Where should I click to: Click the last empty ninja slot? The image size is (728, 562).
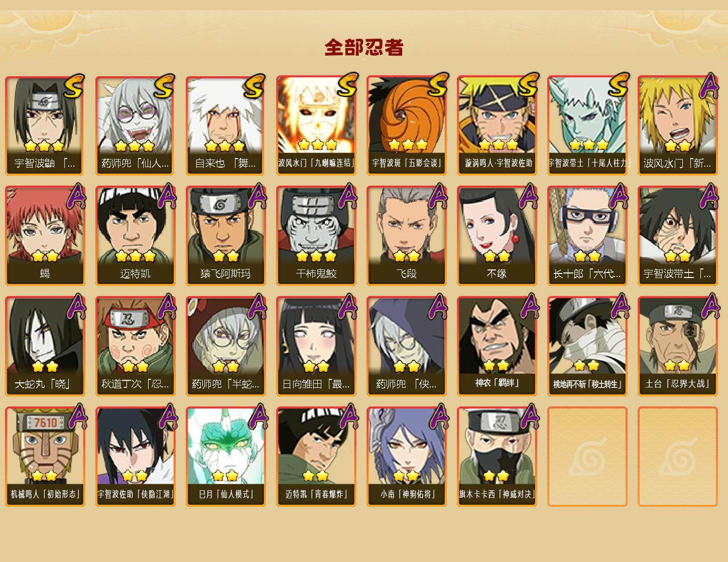[x=677, y=456]
